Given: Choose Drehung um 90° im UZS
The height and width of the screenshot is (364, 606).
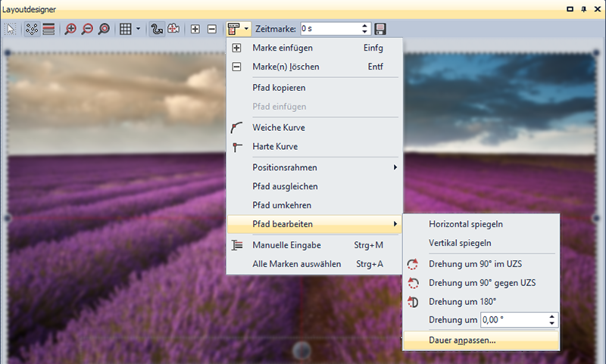Looking at the screenshot, I should [x=481, y=264].
